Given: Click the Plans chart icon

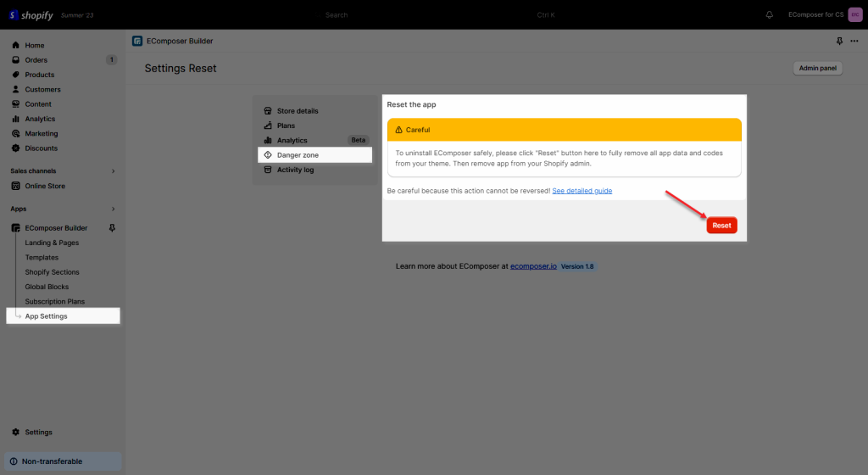Looking at the screenshot, I should point(268,126).
